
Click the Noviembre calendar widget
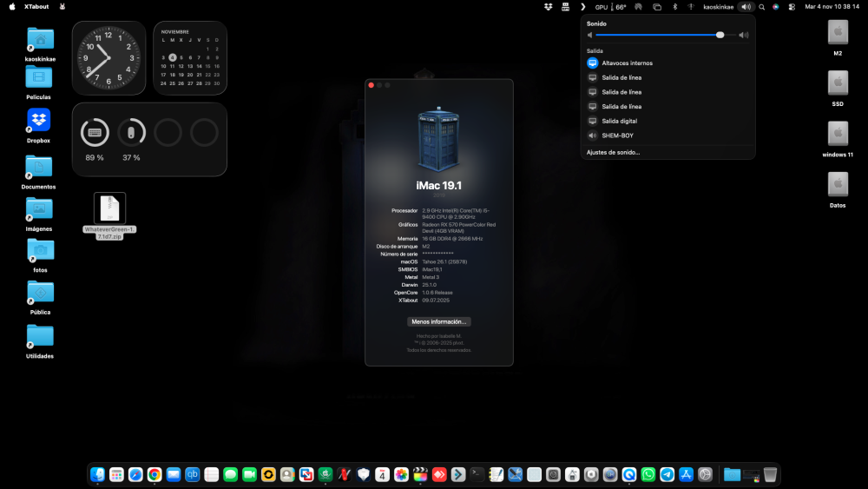tap(190, 58)
